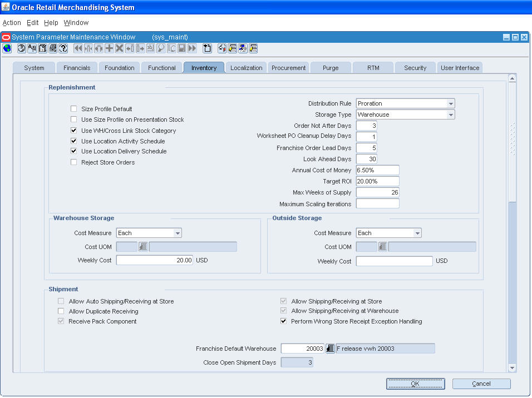Check Allow Auto Shipping/Receiving at Store

[61, 301]
